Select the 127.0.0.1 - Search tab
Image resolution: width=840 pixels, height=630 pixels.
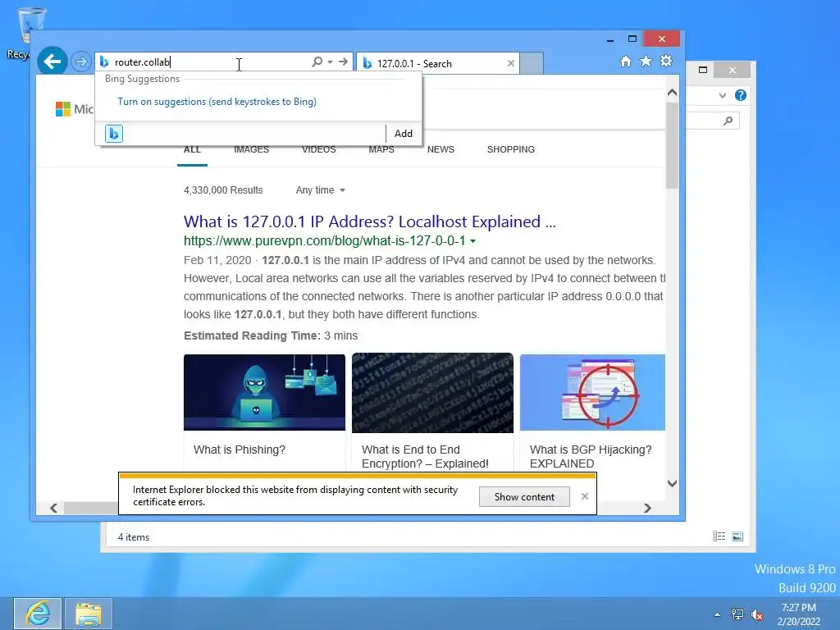(x=437, y=63)
